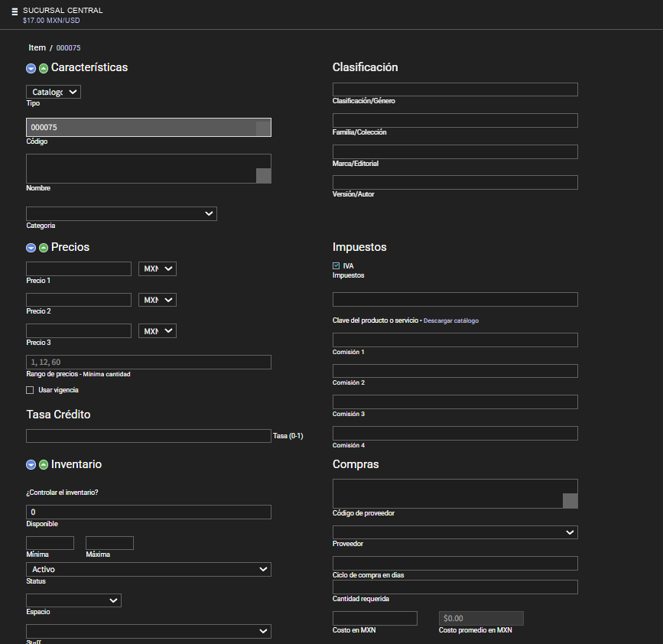Click the Descargar catálogo link

(x=451, y=320)
